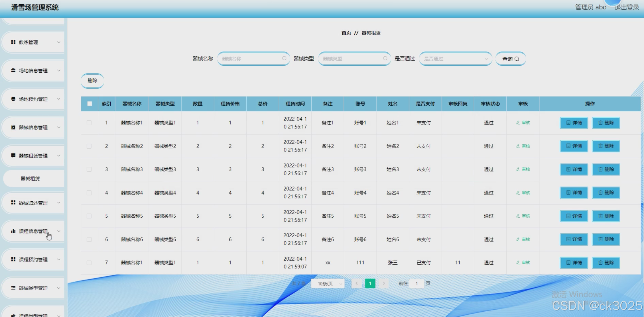This screenshot has width=644, height=317.
Task: Click the 课程信息管理 bar chart icon
Action: coord(13,231)
